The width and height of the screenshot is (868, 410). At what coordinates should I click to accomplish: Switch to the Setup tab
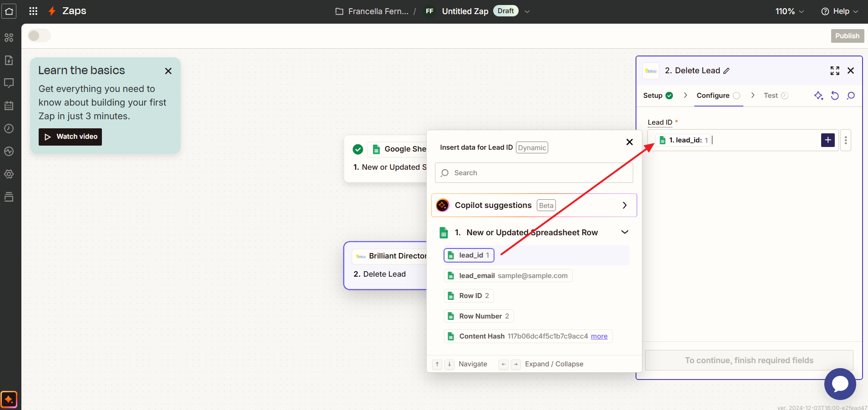[x=658, y=96]
